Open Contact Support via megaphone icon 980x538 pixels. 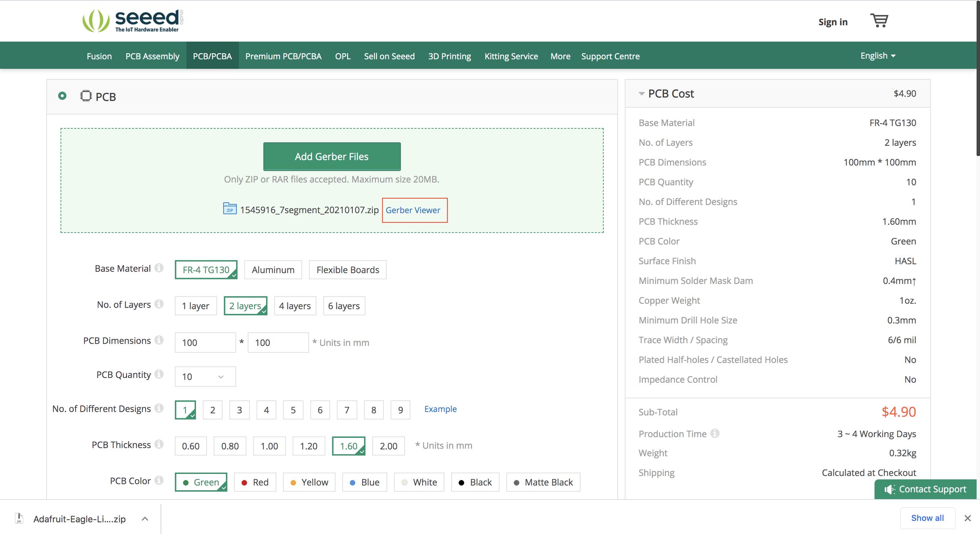[x=889, y=489]
